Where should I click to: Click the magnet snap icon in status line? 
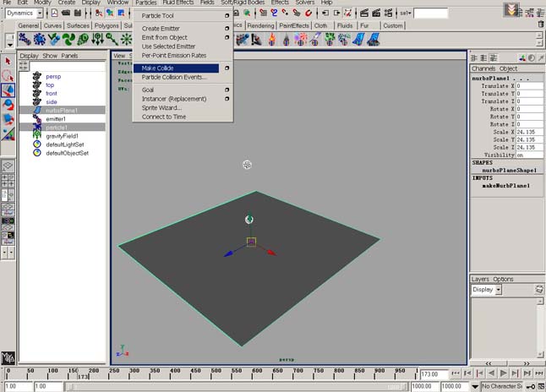tap(308, 14)
